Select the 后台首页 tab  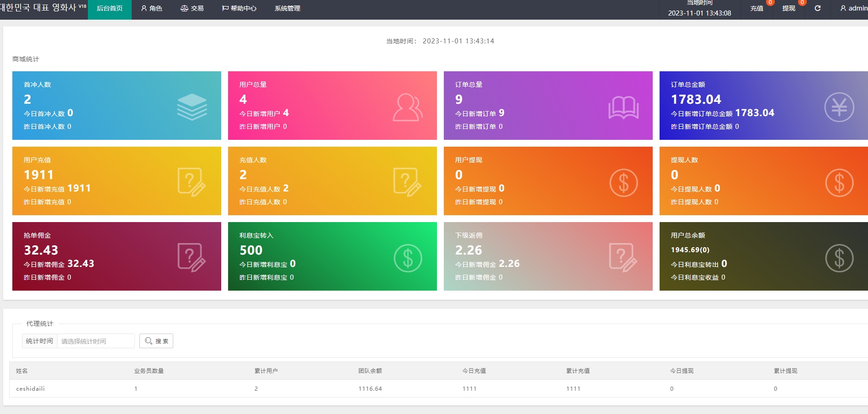pyautogui.click(x=110, y=8)
